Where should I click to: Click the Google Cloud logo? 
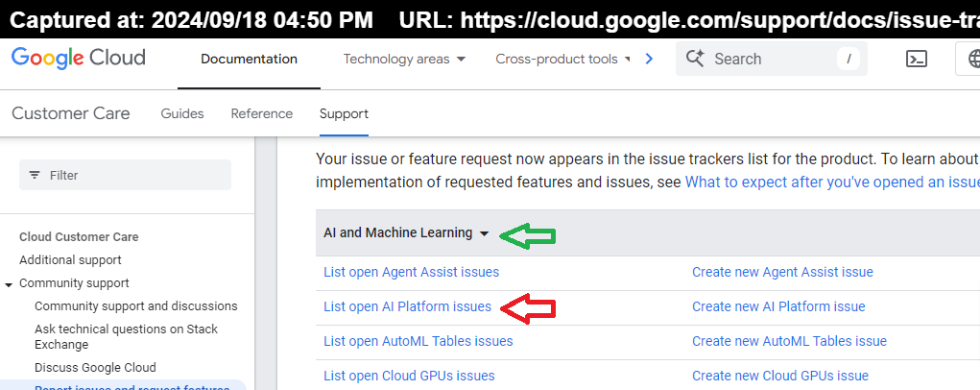click(x=79, y=59)
